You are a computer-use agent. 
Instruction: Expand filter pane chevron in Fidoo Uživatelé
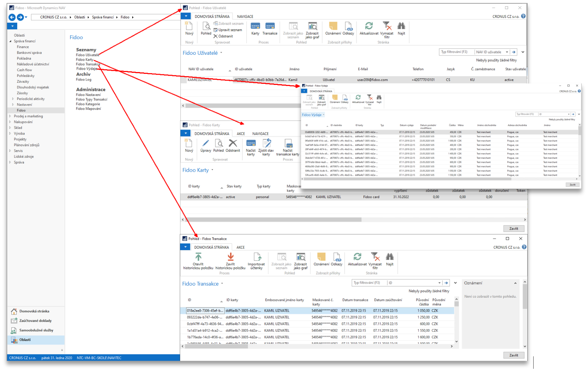(523, 52)
